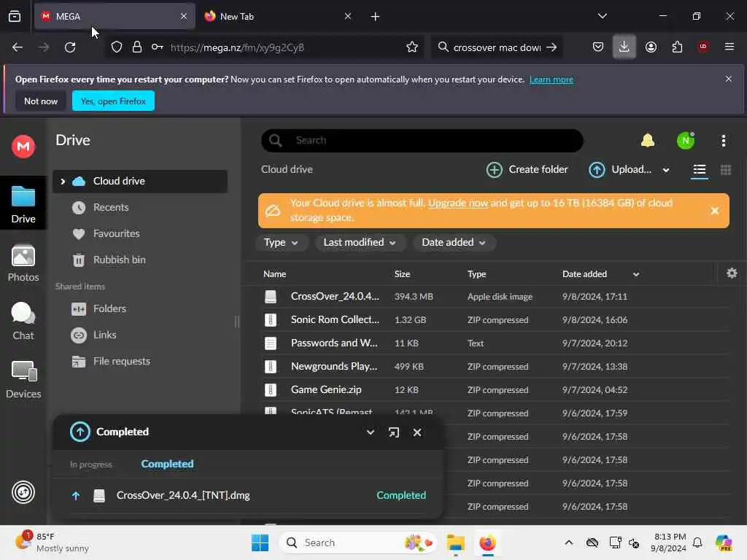Sort by the Type column header
747x560 pixels.
(476, 274)
